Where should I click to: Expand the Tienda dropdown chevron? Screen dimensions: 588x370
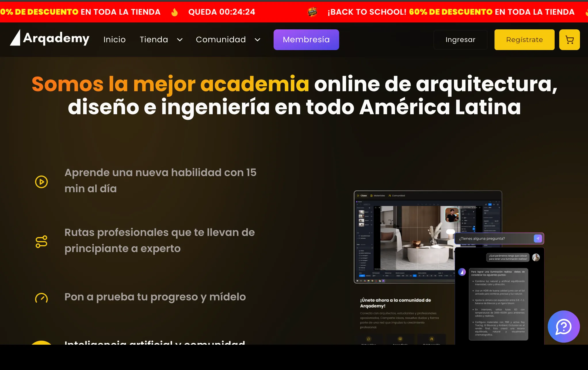pos(180,40)
